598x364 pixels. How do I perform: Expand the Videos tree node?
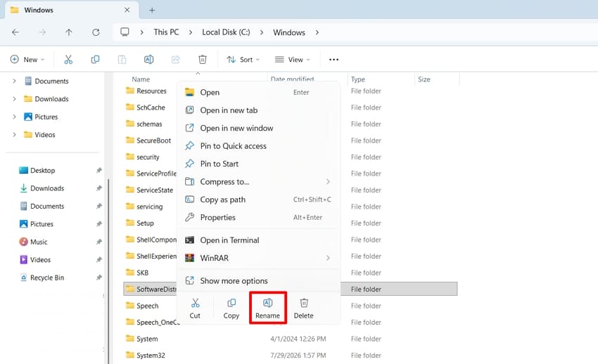click(x=14, y=134)
